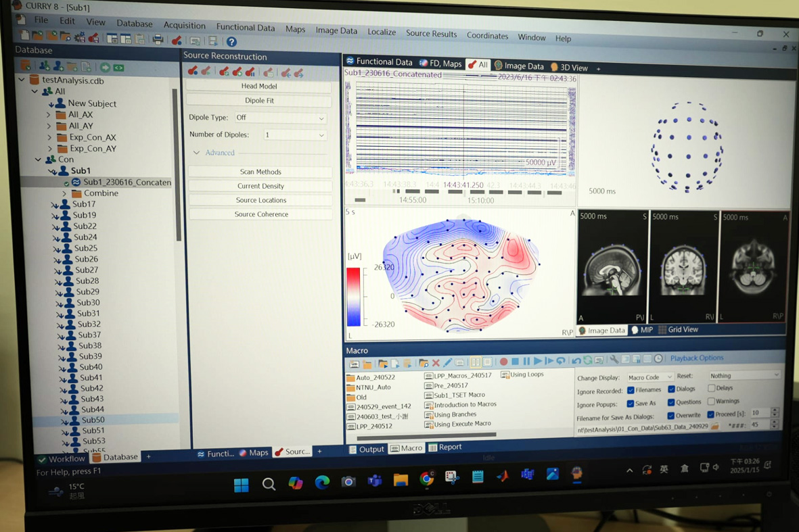Click the macro Record button
Screen dimensions: 799x532
coord(503,362)
